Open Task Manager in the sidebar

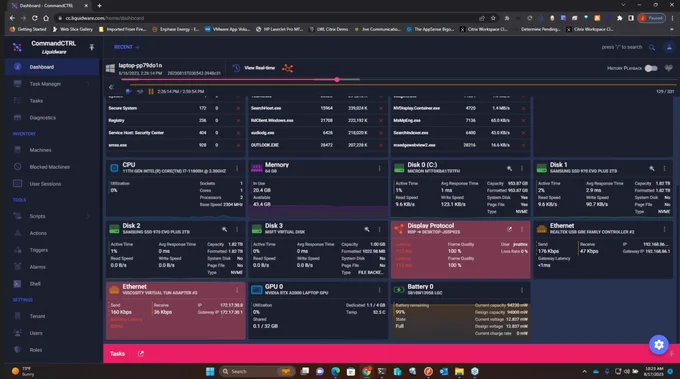click(45, 84)
